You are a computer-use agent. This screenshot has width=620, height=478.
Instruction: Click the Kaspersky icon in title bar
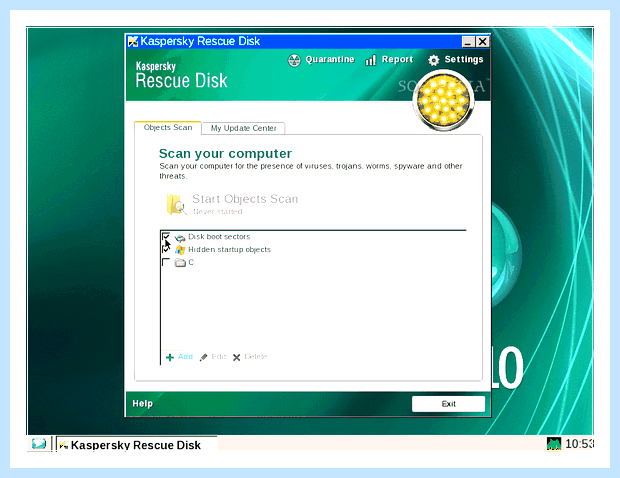pyautogui.click(x=133, y=41)
